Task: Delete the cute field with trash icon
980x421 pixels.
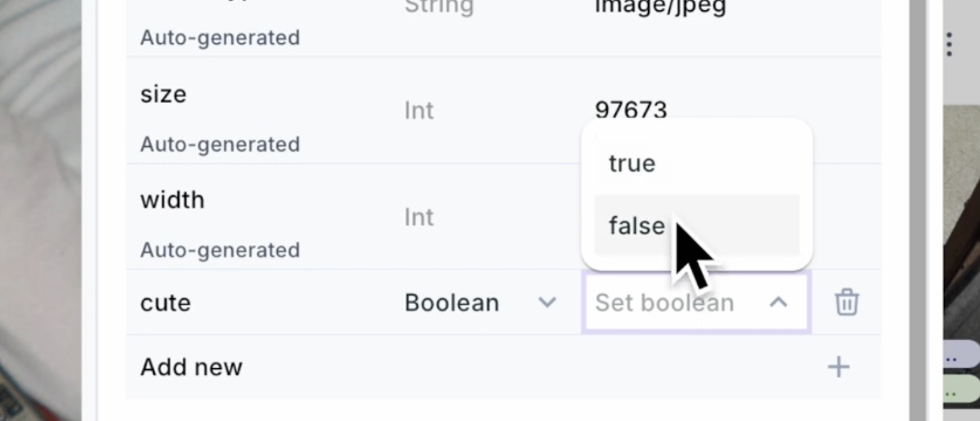Action: [x=847, y=303]
